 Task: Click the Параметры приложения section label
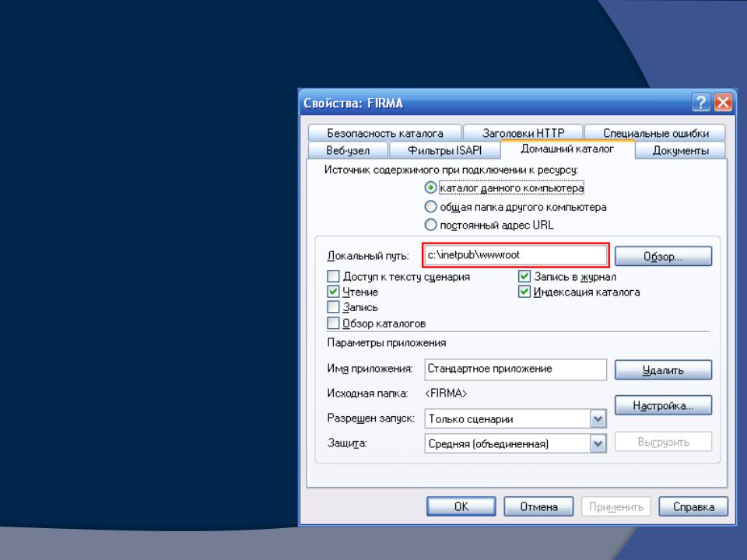point(387,343)
